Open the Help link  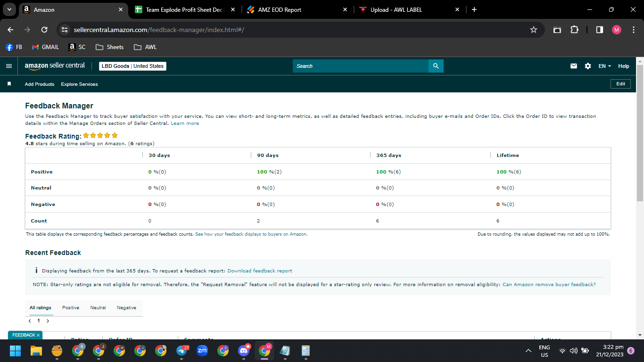pyautogui.click(x=624, y=66)
